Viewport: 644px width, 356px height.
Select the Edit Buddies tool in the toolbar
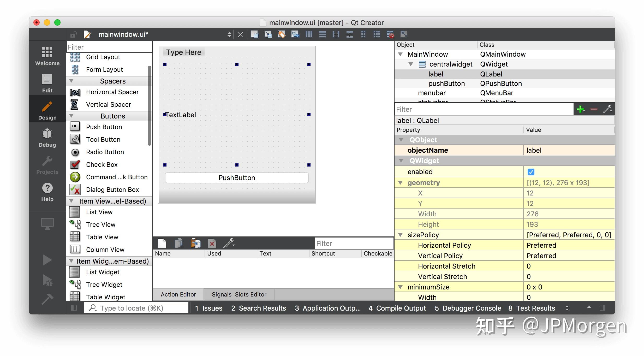[281, 34]
